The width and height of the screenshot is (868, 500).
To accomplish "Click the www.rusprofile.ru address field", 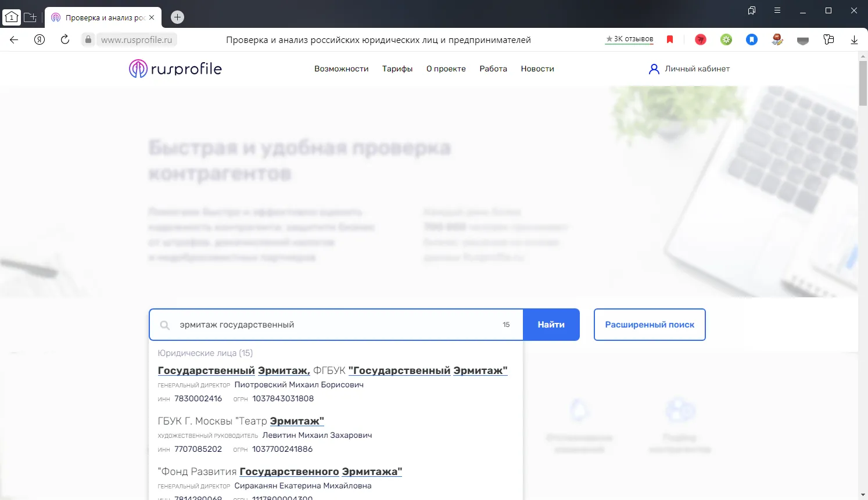I will pos(137,39).
